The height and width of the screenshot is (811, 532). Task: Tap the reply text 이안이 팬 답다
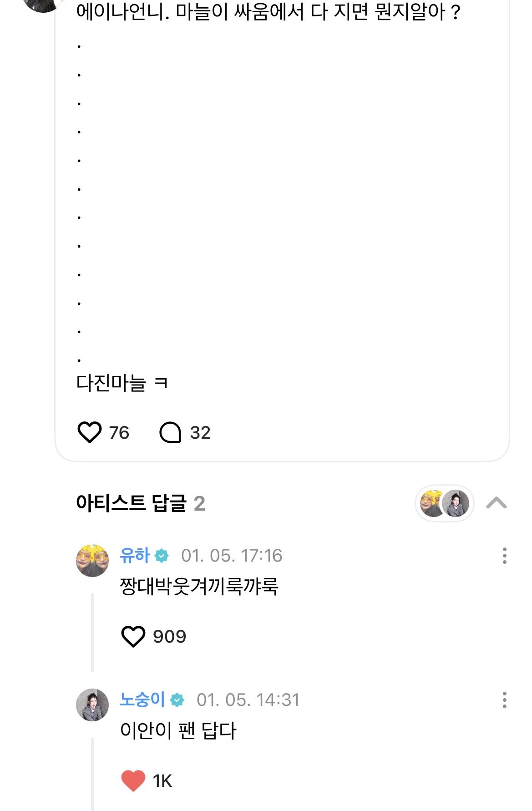(178, 730)
